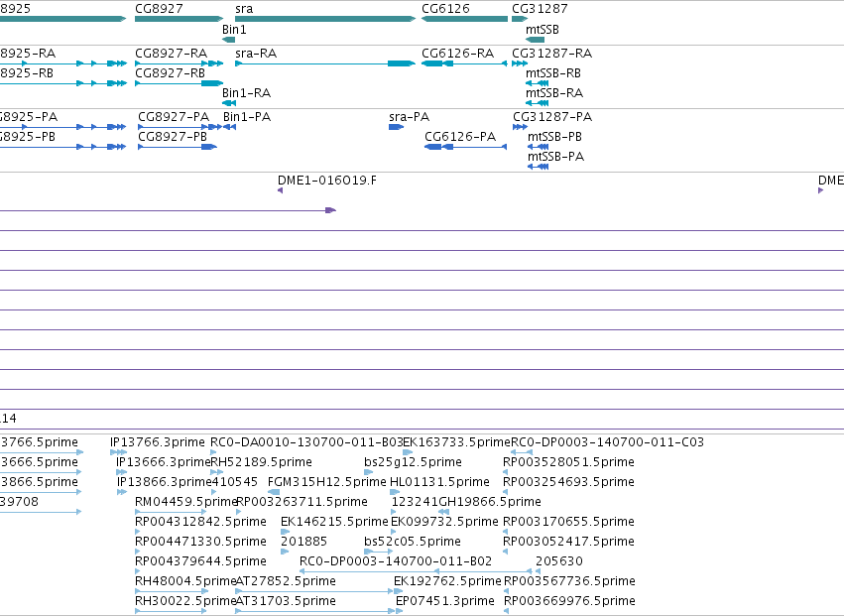Click the 123241 feature label
This screenshot has height=616, width=844.
pyautogui.click(x=415, y=502)
